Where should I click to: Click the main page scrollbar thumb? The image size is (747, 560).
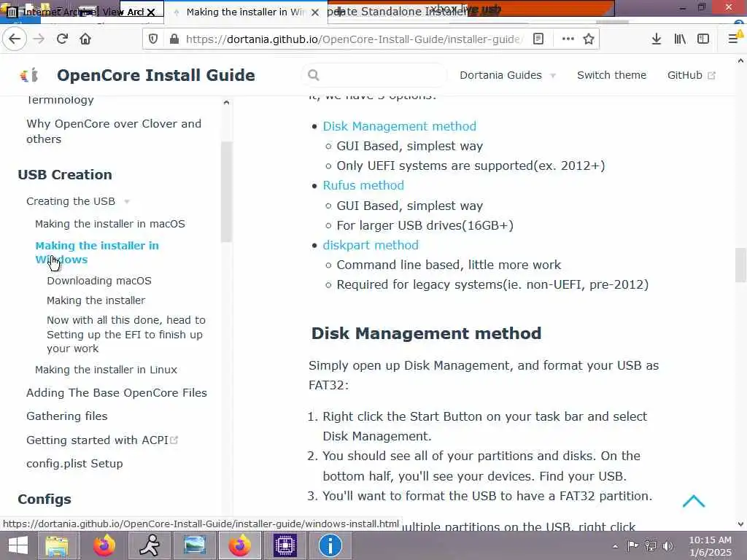click(740, 265)
